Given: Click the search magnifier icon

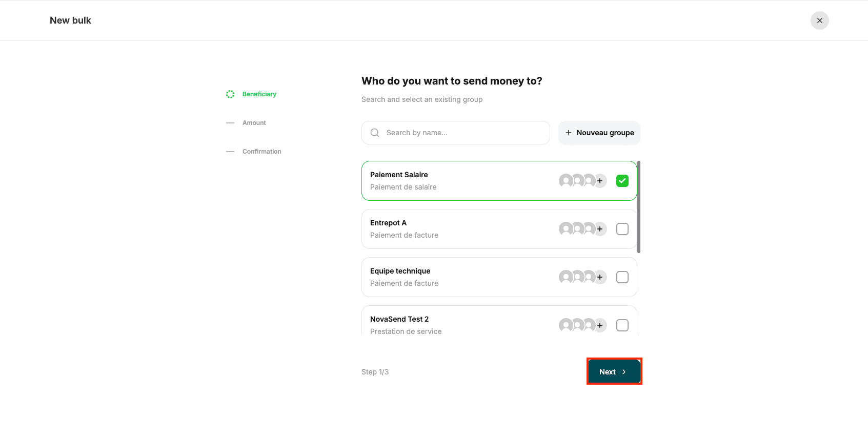Looking at the screenshot, I should (x=375, y=132).
